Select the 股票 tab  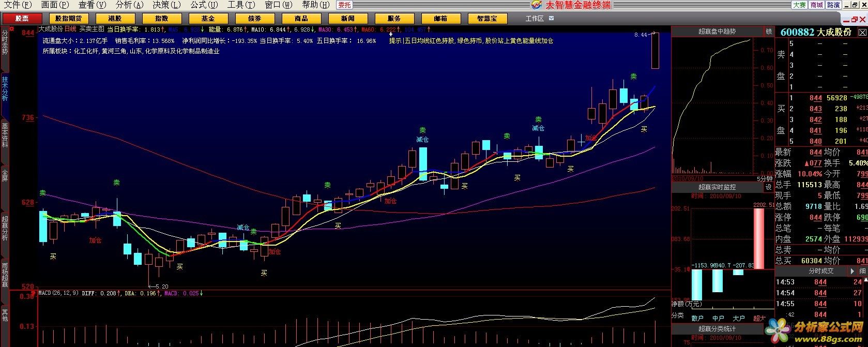click(22, 19)
